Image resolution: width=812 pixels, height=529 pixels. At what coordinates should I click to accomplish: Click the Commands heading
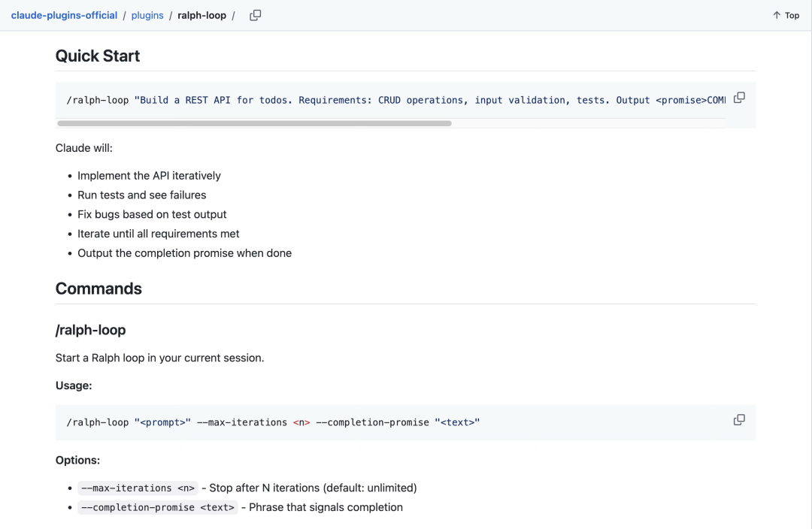click(x=98, y=289)
